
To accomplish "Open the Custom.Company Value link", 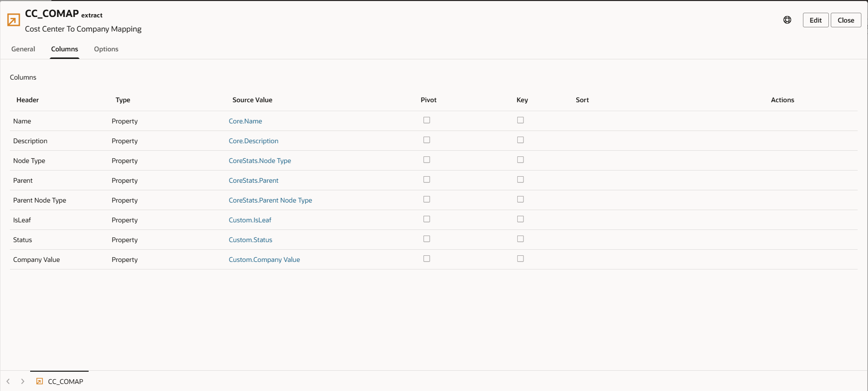I will 265,260.
